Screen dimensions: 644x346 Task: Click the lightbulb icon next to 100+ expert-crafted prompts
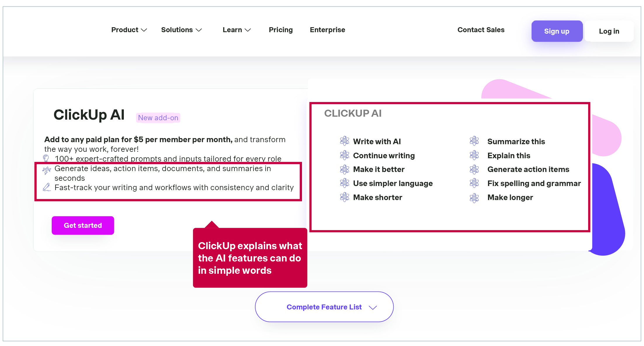click(x=46, y=158)
